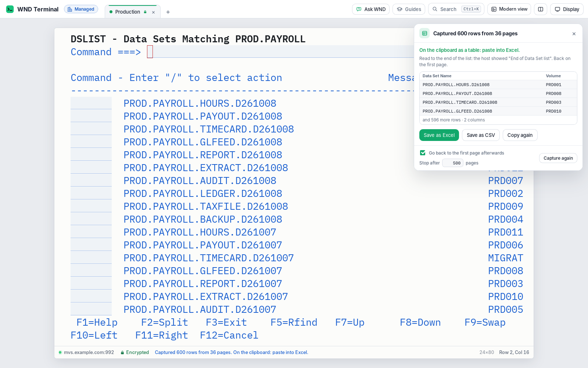The width and height of the screenshot is (588, 368).
Task: Click the F5=Rfind function key
Action: pyautogui.click(x=294, y=322)
